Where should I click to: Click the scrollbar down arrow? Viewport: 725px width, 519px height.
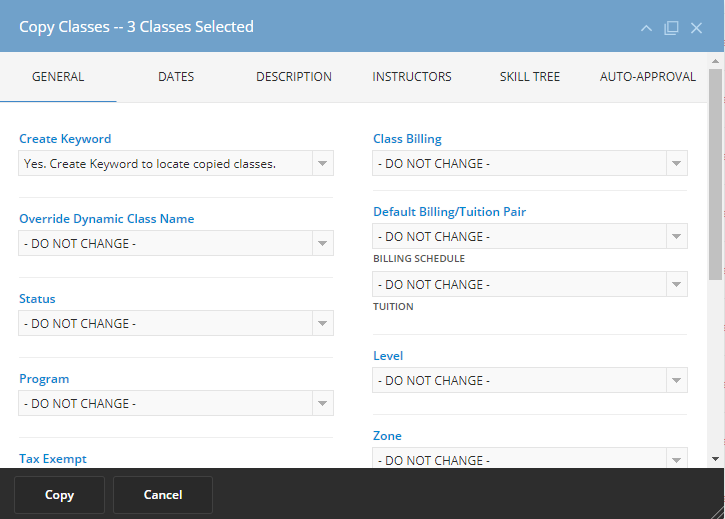(715, 459)
